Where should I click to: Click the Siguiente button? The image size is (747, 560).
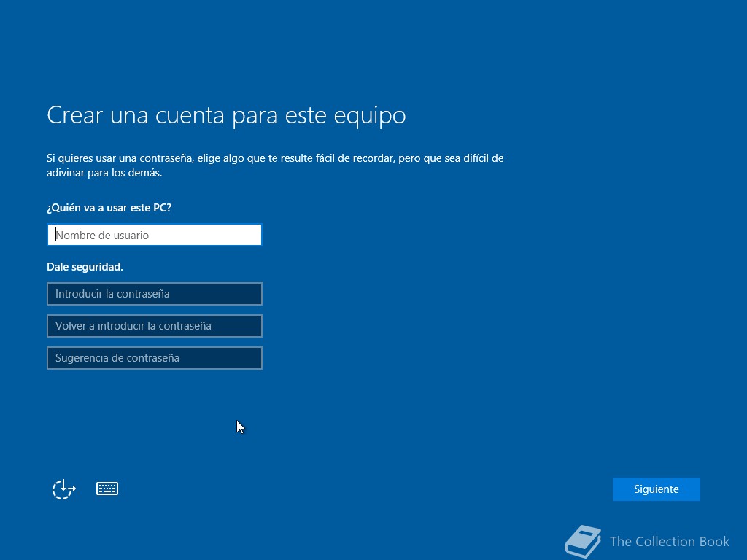[x=656, y=489]
